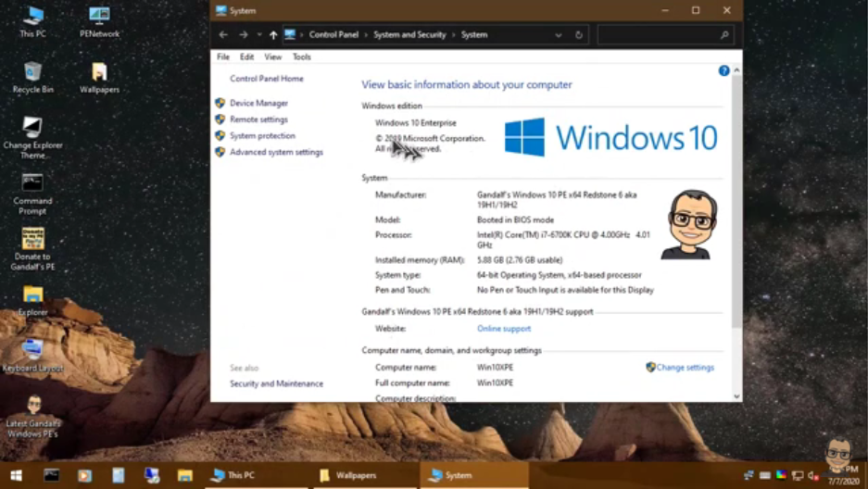Viewport: 868px width, 489px height.
Task: Open media player pinned taskbar icon
Action: coord(84,475)
